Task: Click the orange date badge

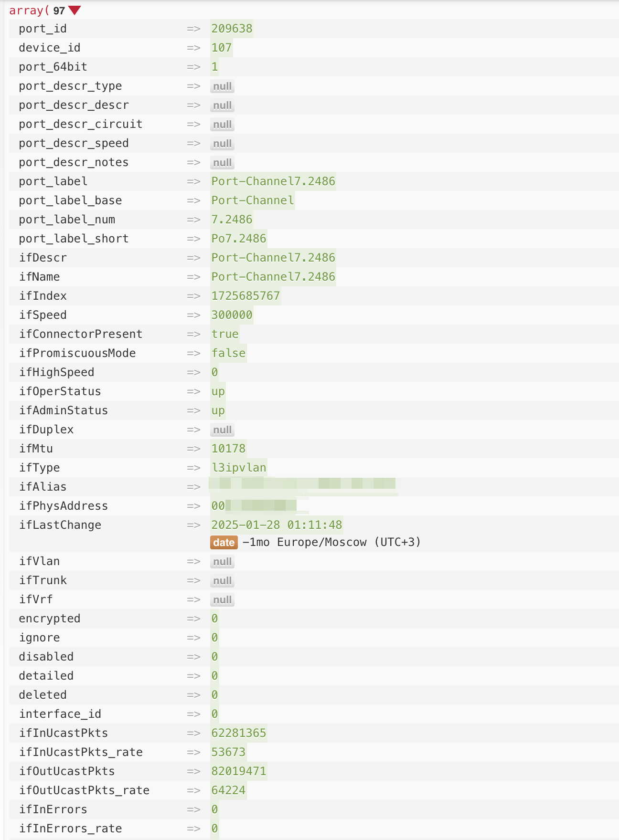Action: pos(224,542)
